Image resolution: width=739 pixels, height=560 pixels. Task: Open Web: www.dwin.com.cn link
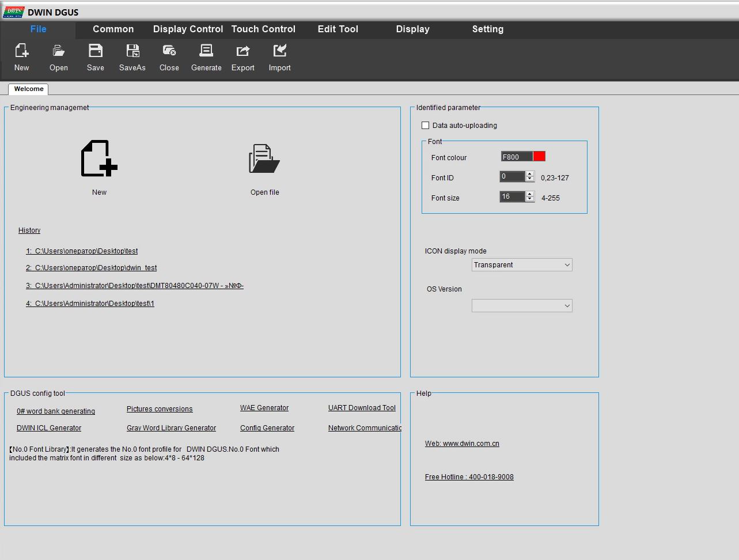[x=462, y=444]
